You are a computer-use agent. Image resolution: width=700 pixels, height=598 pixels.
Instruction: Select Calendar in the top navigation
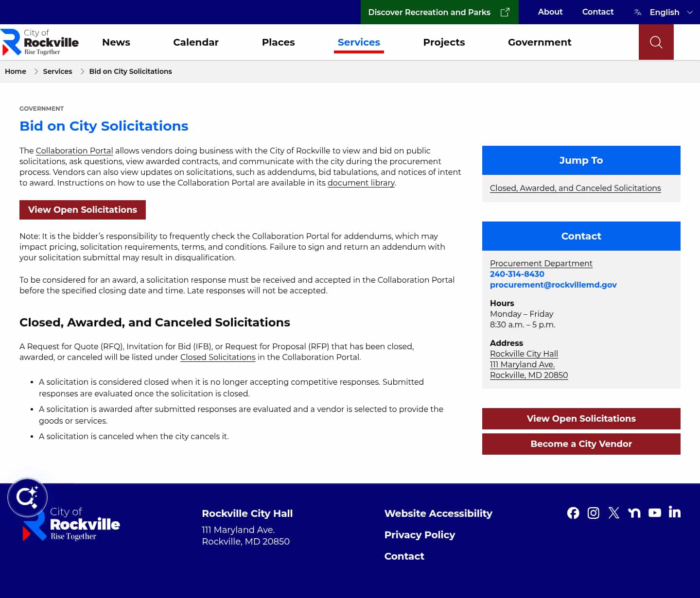pos(196,42)
